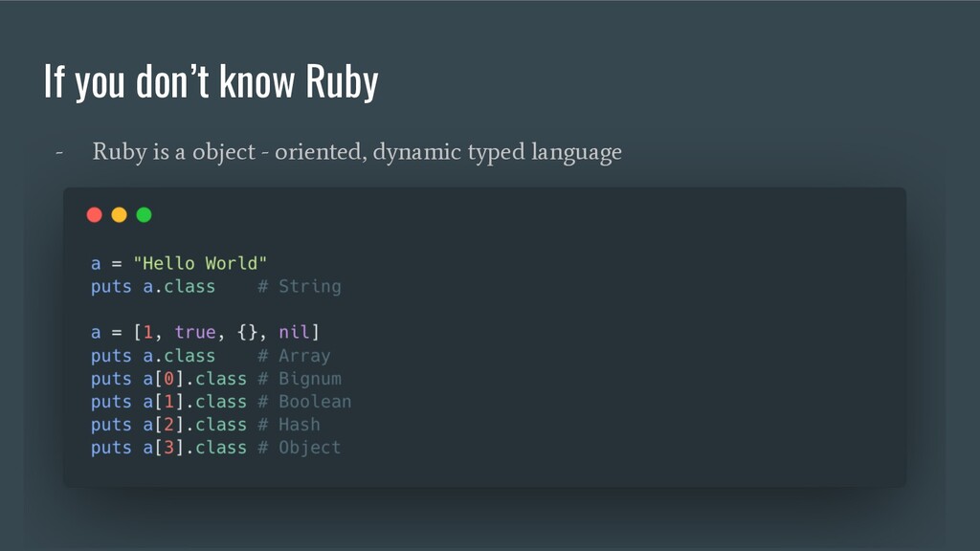Click the "nil" keyword in the array line
The height and width of the screenshot is (551, 980).
click(294, 332)
